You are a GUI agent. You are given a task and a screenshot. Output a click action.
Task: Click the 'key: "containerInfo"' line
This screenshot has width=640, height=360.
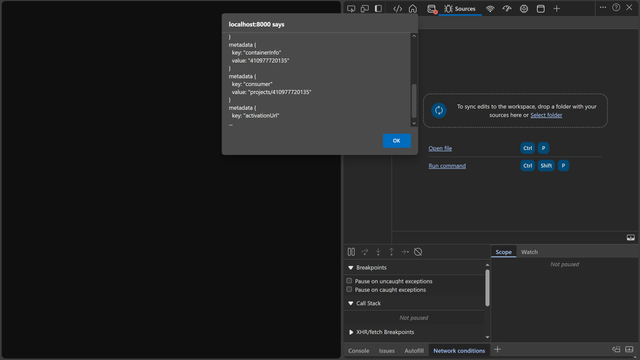pyautogui.click(x=256, y=53)
